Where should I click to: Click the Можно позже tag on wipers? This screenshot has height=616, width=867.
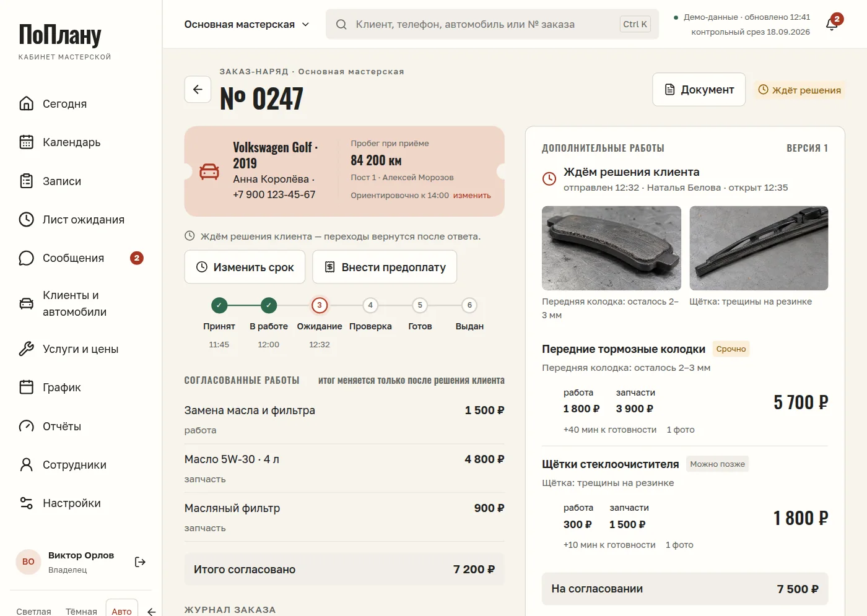[x=717, y=464]
